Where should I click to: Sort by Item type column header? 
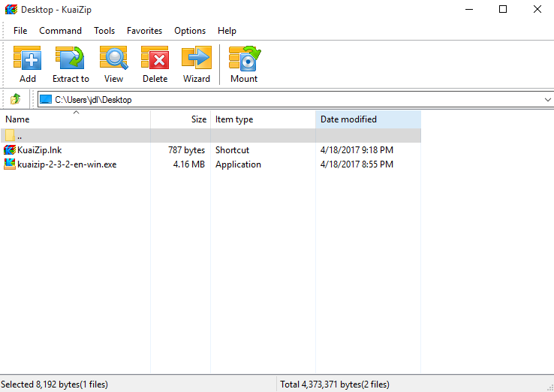(x=263, y=119)
